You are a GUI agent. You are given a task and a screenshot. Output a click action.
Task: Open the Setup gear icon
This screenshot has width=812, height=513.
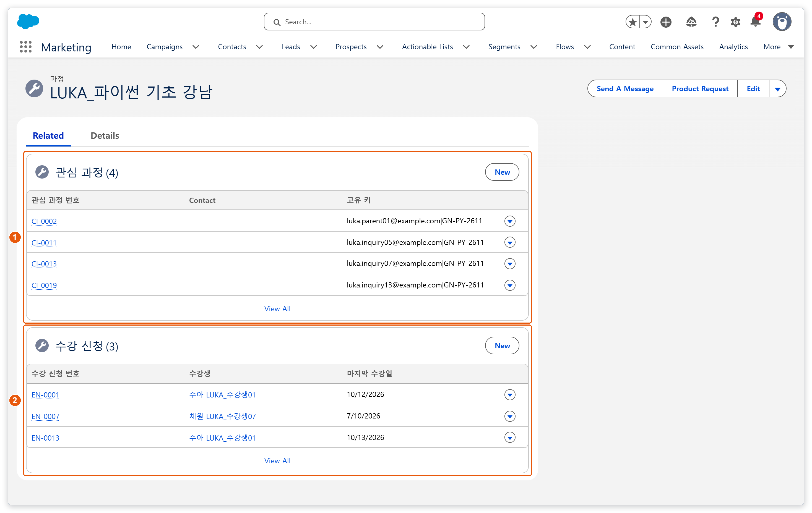[735, 22]
